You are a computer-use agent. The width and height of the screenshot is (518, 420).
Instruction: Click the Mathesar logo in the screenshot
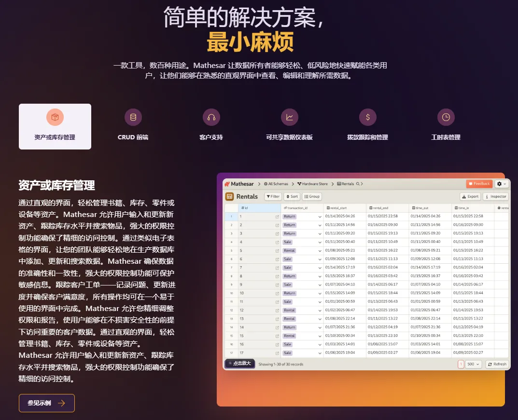click(239, 184)
